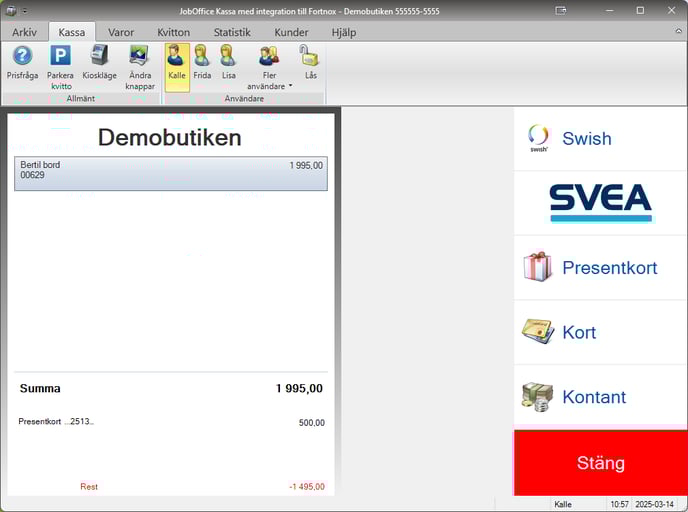Open the quick access toolbar dropdown
The image size is (688, 512).
[x=25, y=11]
